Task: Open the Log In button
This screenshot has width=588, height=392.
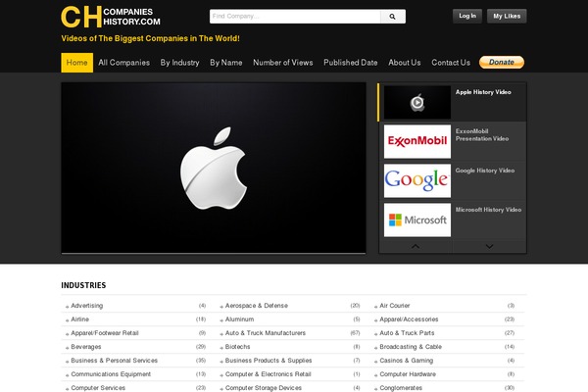Action: click(x=467, y=16)
